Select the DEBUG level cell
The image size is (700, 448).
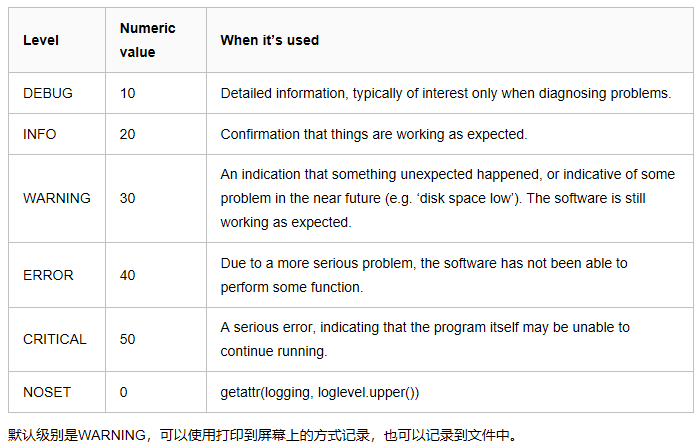click(48, 93)
